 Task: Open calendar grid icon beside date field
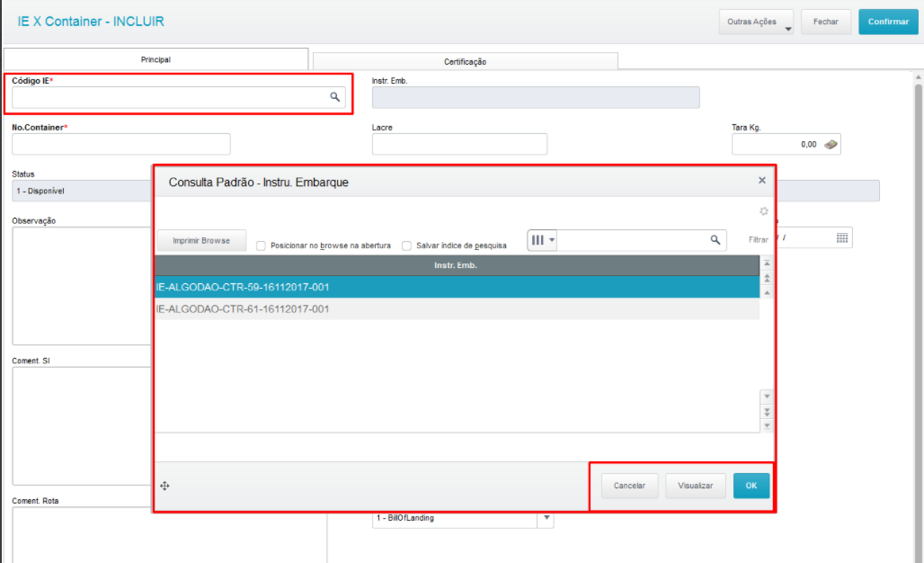click(x=842, y=237)
